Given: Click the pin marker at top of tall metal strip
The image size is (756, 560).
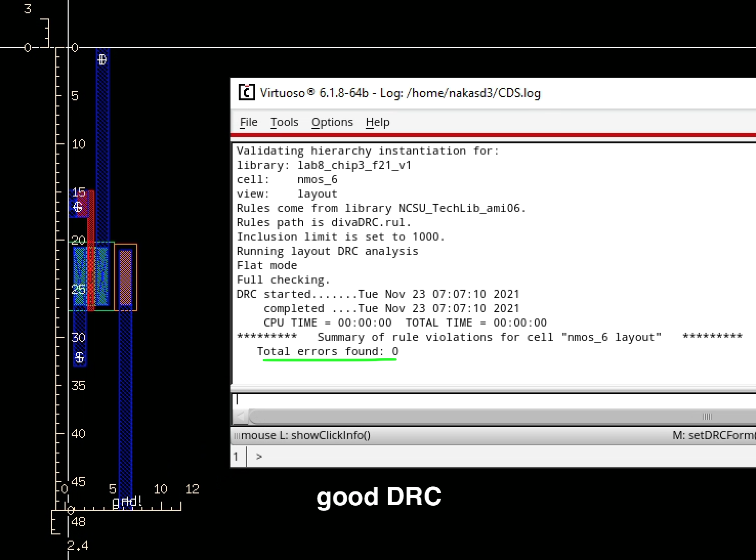Looking at the screenshot, I should click(102, 60).
